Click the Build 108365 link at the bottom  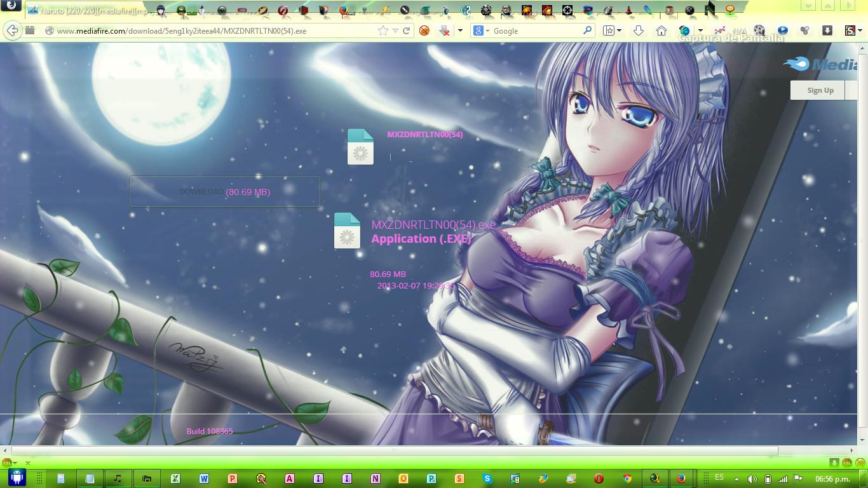point(210,431)
